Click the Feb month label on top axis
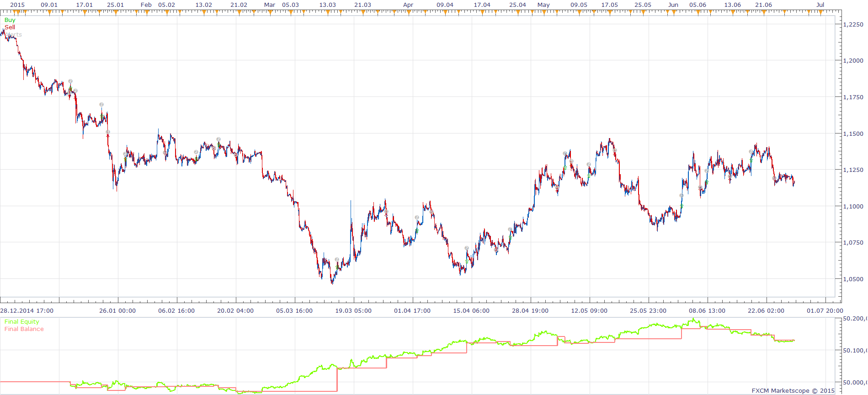The width and height of the screenshot is (868, 395). point(146,5)
